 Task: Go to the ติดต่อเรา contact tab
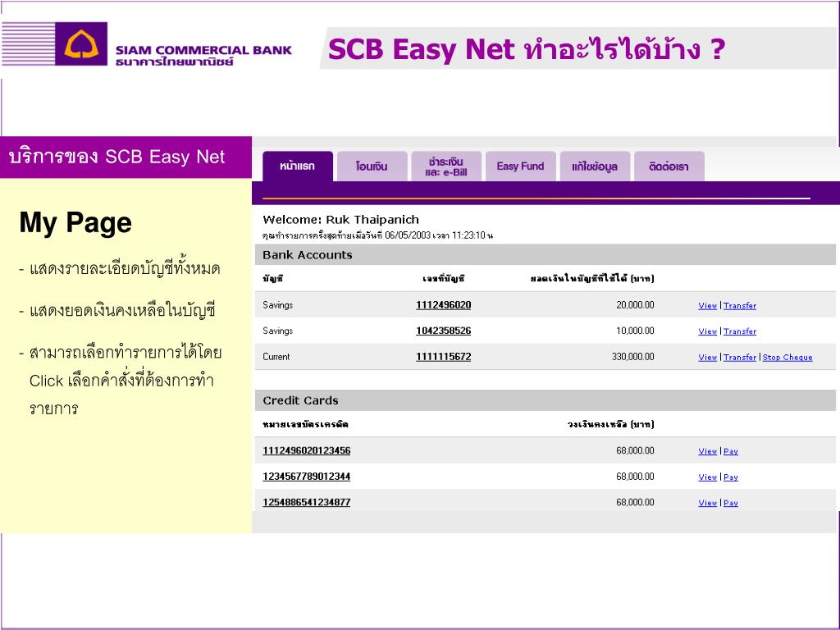click(x=669, y=167)
